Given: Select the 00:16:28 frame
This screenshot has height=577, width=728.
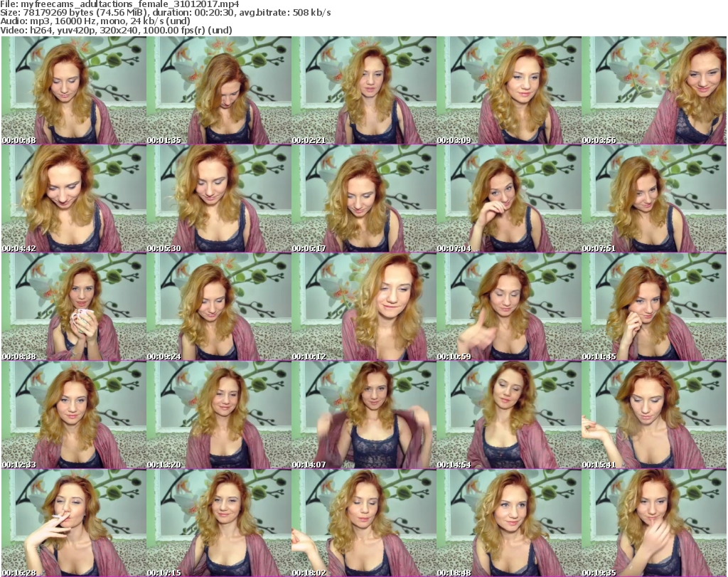Looking at the screenshot, I should coord(74,523).
